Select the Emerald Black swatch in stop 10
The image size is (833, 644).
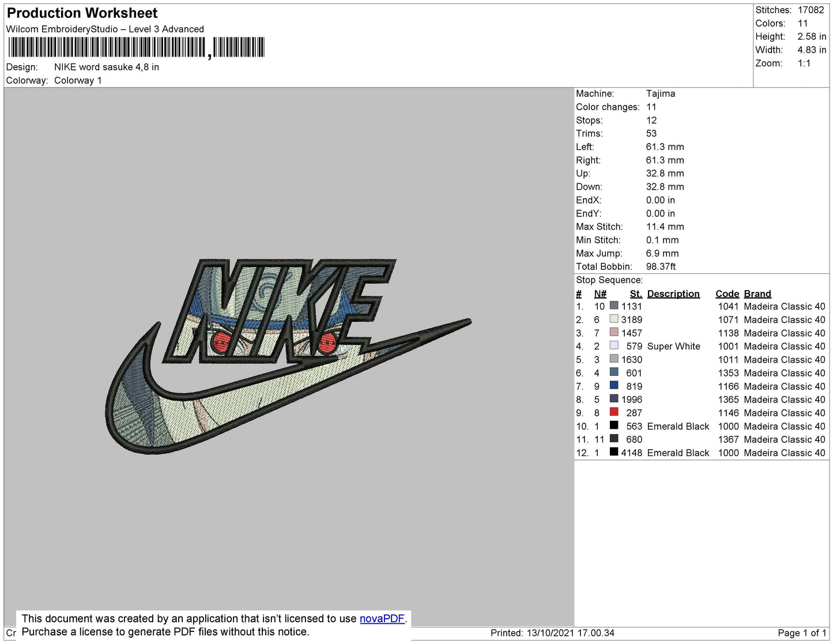(614, 425)
